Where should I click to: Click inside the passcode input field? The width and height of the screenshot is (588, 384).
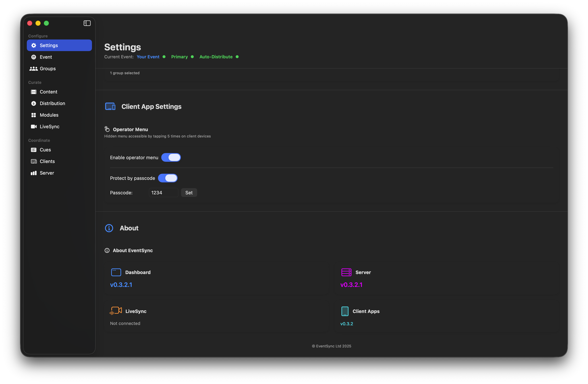point(163,192)
